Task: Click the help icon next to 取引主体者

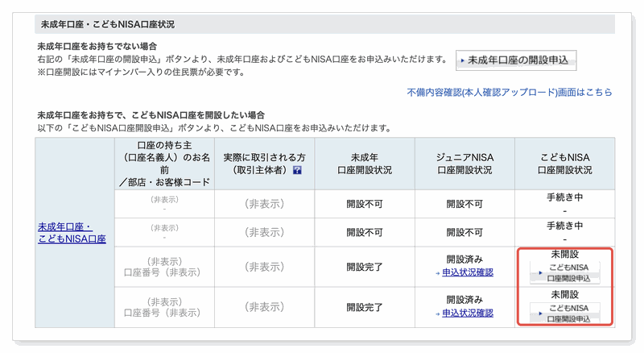Action: tap(297, 170)
